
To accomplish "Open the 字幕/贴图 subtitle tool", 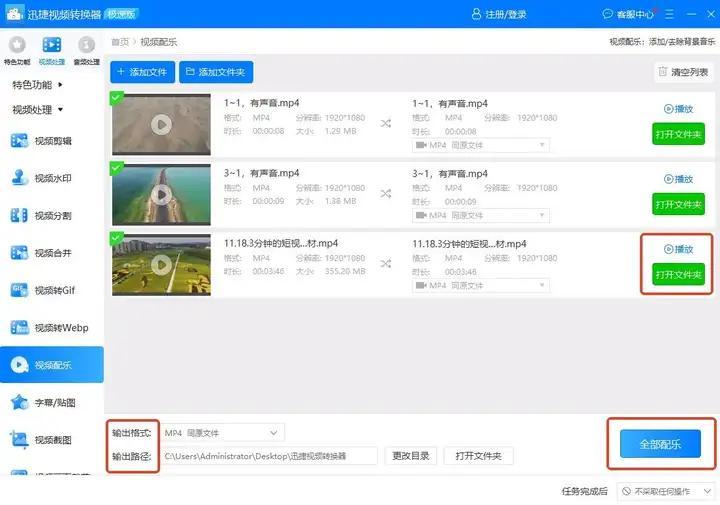I will click(52, 402).
